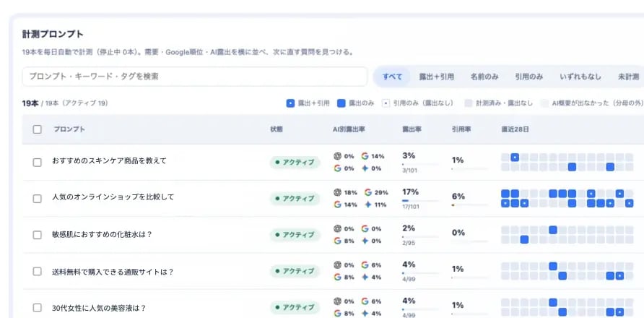The image size is (644, 318).
Task: Open the prompt 30代女性に人気の美容液は？
Action: [99, 308]
